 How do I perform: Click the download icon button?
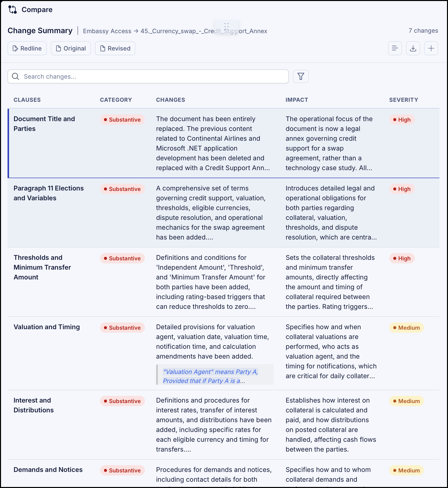coord(413,48)
